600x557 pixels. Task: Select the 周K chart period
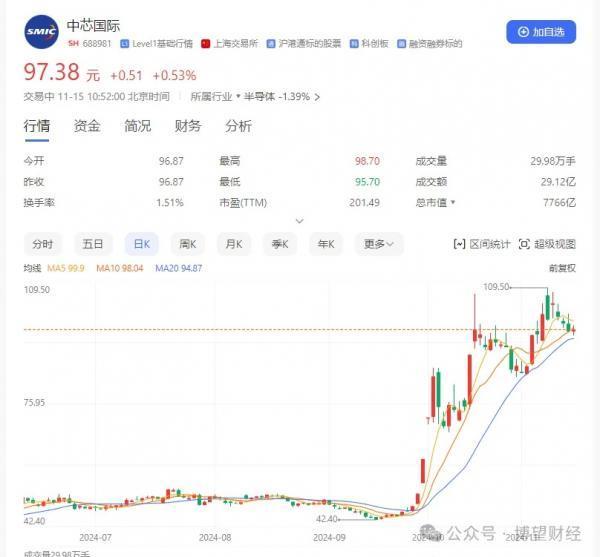pos(188,244)
